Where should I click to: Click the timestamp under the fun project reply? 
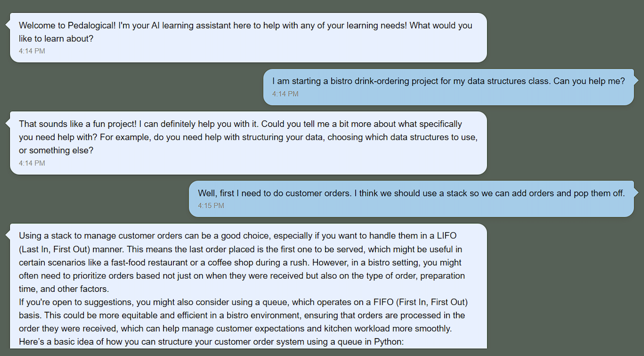[x=32, y=163]
